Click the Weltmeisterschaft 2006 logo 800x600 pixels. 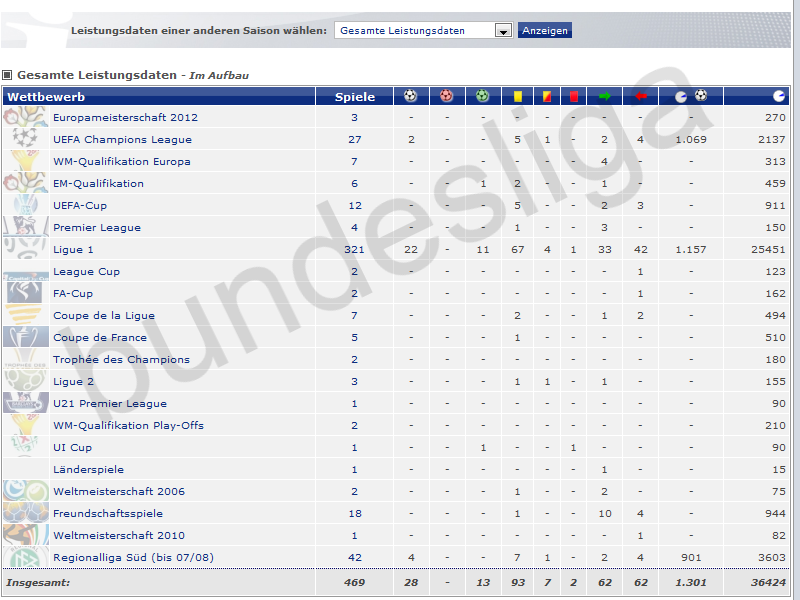26,491
